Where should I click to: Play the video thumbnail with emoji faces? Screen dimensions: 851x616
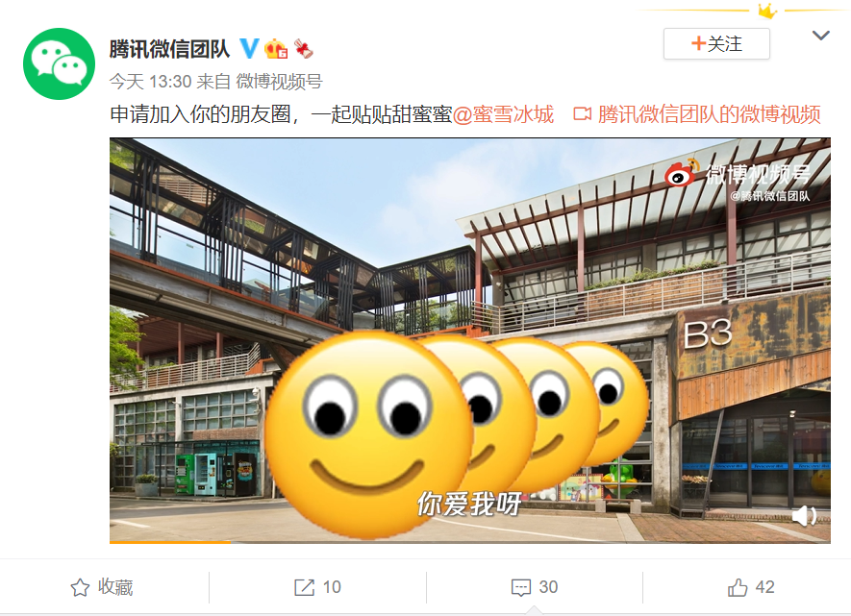pyautogui.click(x=470, y=339)
